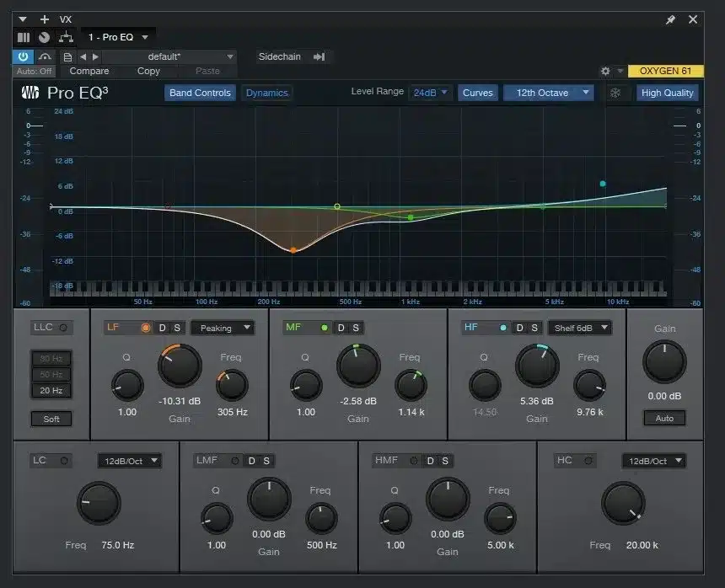Toggle the plugin bypass power icon
725x588 pixels.
(22, 56)
